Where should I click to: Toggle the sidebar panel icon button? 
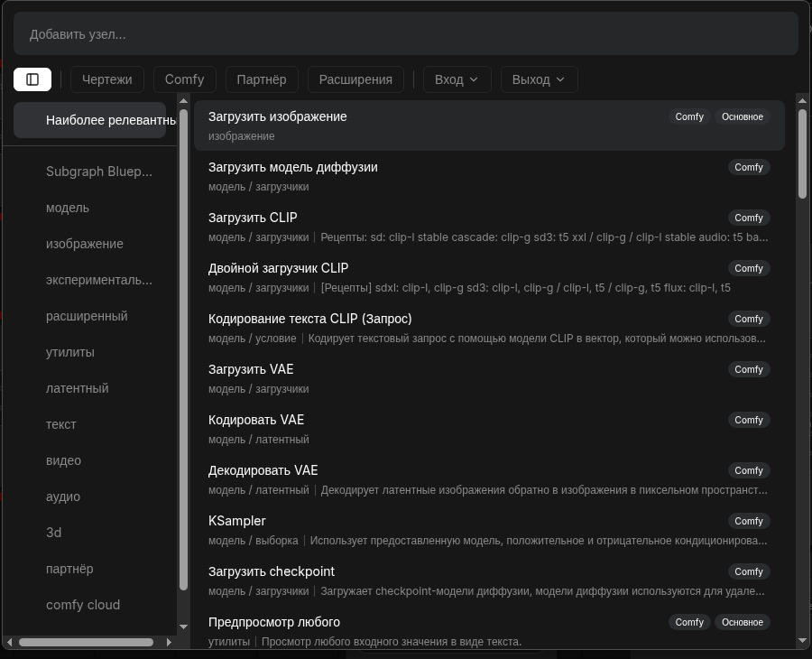click(32, 79)
